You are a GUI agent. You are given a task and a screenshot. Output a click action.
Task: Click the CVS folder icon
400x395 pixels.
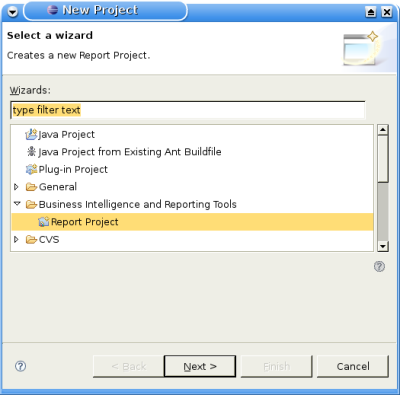coord(31,239)
